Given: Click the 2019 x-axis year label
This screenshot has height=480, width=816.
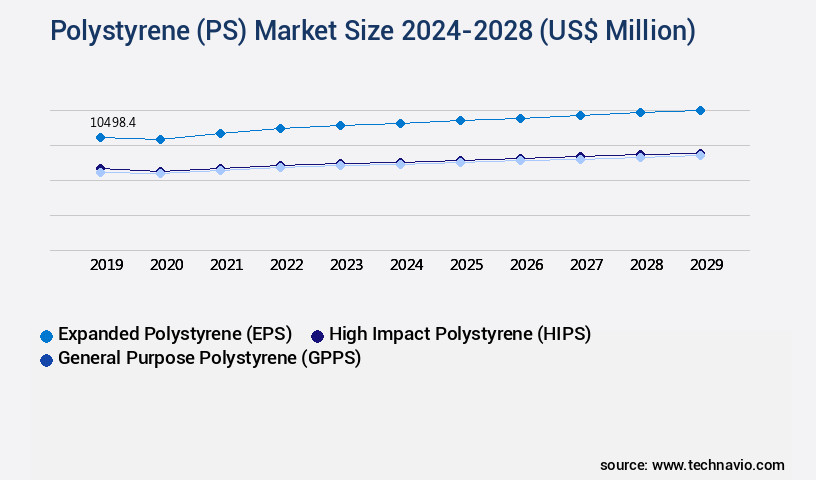Looking at the screenshot, I should pos(107,265).
